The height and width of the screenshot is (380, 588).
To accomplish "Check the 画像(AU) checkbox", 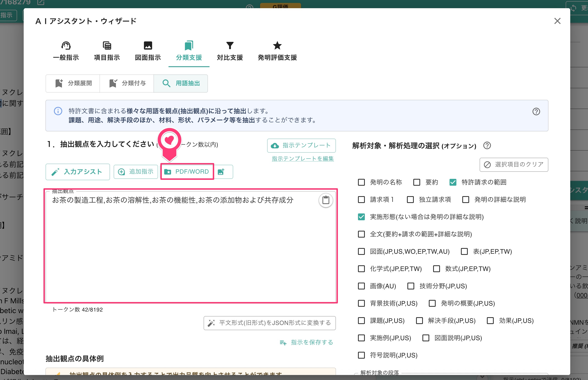I will pos(361,286).
